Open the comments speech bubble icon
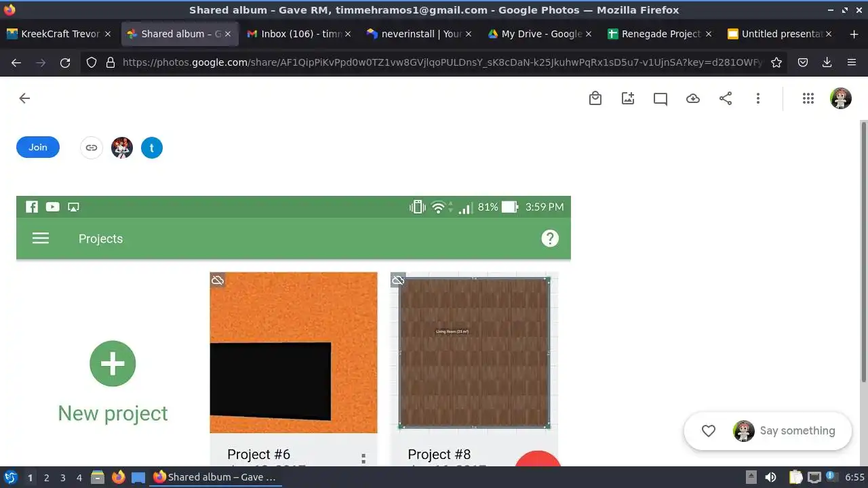Screen dimensions: 868x488 [x=660, y=99]
